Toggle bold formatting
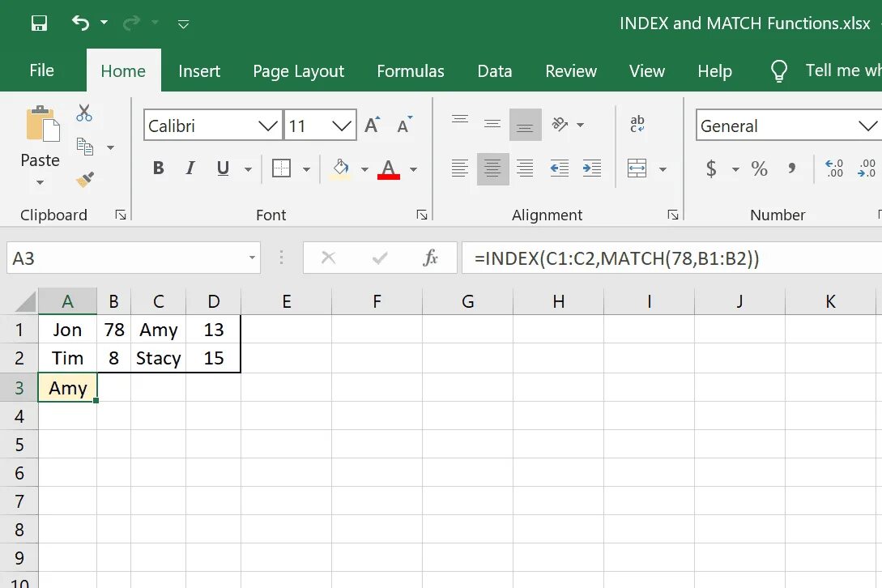Screen dimensions: 882x588 pos(159,168)
